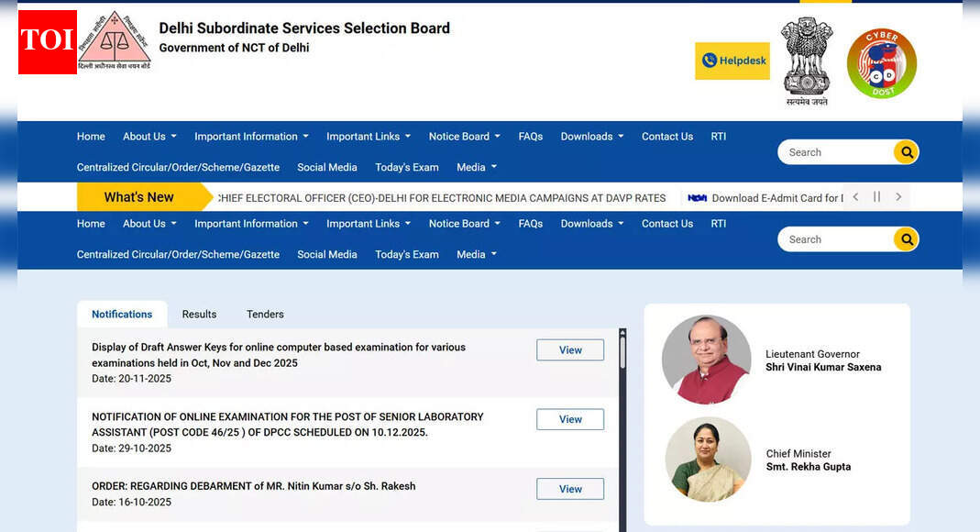Expand the Media dropdown
This screenshot has width=980, height=532.
(476, 167)
